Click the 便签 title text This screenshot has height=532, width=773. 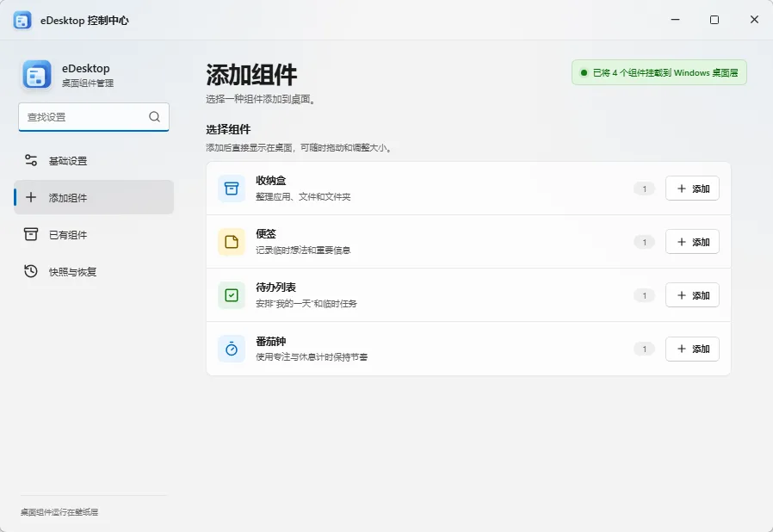coord(266,233)
